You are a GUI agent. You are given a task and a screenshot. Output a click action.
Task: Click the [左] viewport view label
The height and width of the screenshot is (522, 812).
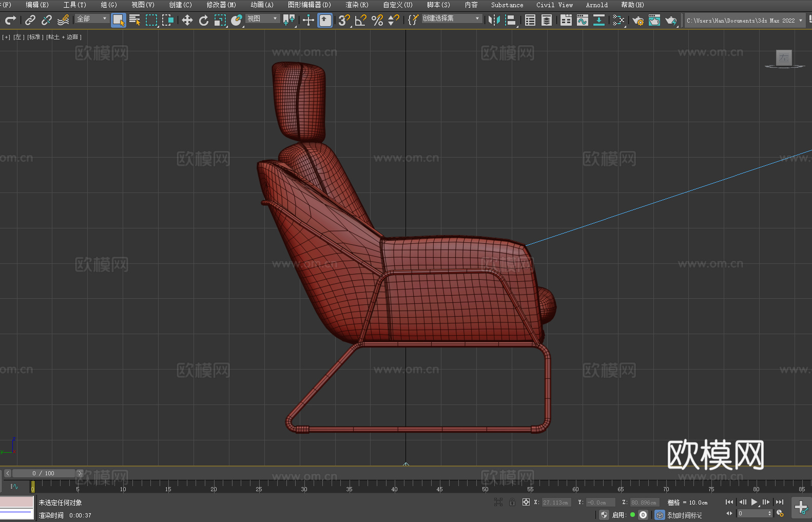(18, 37)
